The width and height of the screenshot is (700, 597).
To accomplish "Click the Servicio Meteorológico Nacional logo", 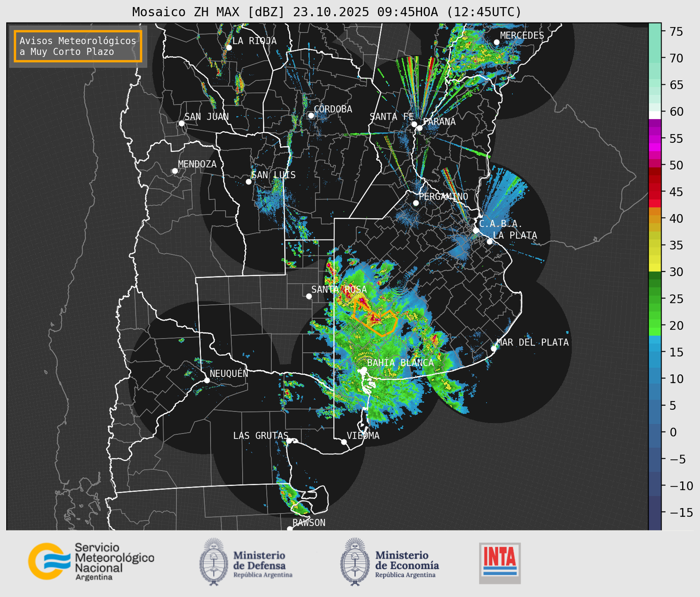I will (x=91, y=561).
